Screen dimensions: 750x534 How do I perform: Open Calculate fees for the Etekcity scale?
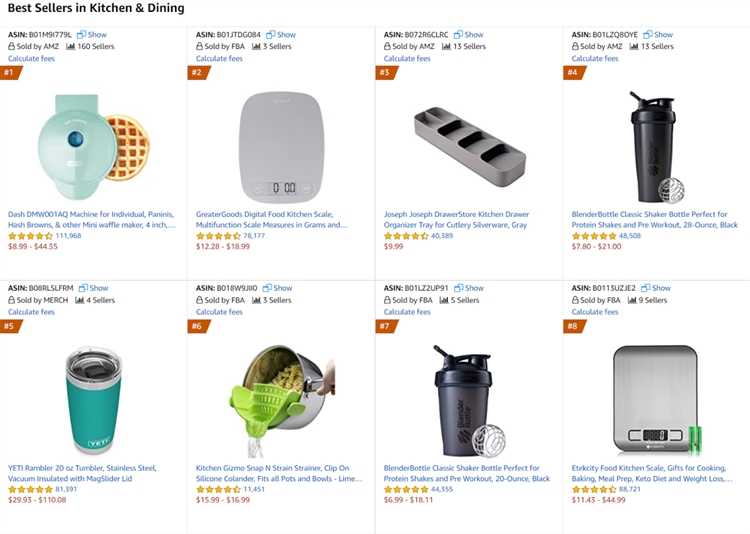pyautogui.click(x=595, y=312)
